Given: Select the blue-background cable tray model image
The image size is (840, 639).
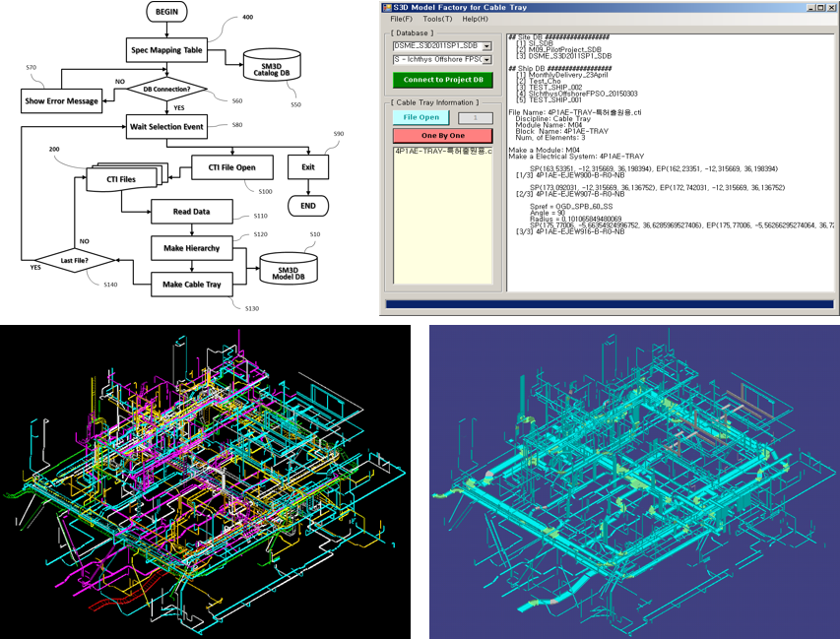Looking at the screenshot, I should pos(634,480).
